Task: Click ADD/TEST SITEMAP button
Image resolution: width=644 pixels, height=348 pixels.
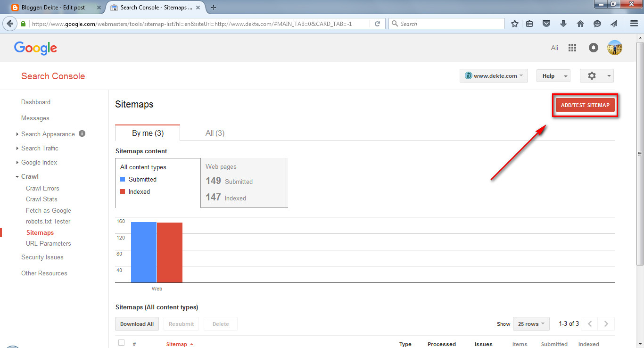Action: [x=585, y=105]
